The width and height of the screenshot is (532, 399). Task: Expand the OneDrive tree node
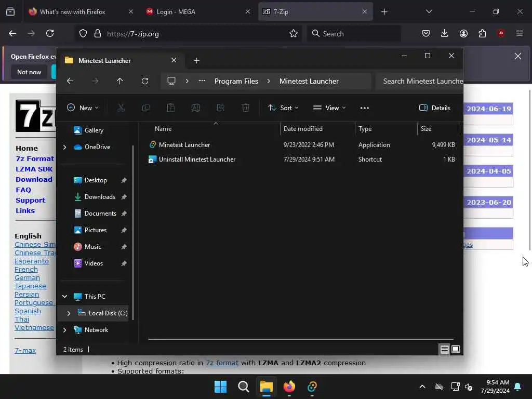(x=64, y=147)
